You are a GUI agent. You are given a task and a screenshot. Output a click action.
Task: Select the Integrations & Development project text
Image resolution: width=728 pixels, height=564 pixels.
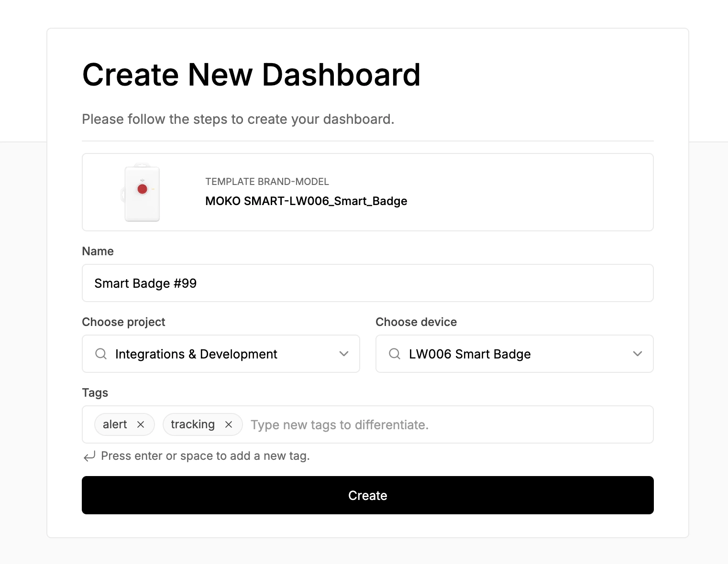point(196,354)
